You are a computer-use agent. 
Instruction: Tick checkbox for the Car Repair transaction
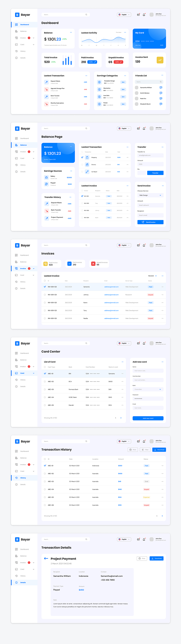pyautogui.click(x=82, y=172)
